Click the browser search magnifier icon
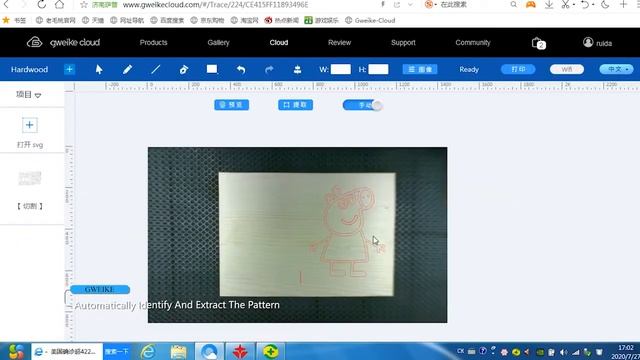The height and width of the screenshot is (360, 640). 513,4
